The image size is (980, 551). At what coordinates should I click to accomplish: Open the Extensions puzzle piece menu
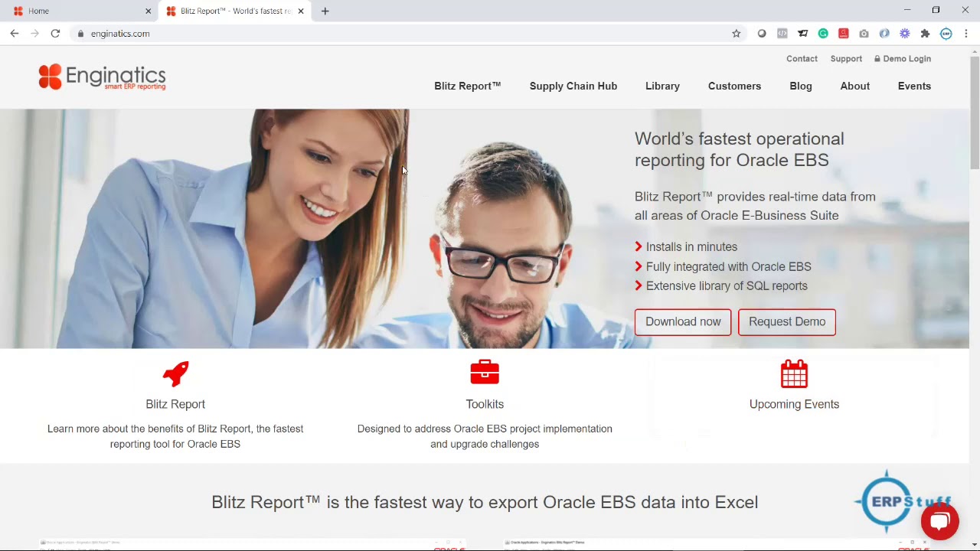coord(925,34)
